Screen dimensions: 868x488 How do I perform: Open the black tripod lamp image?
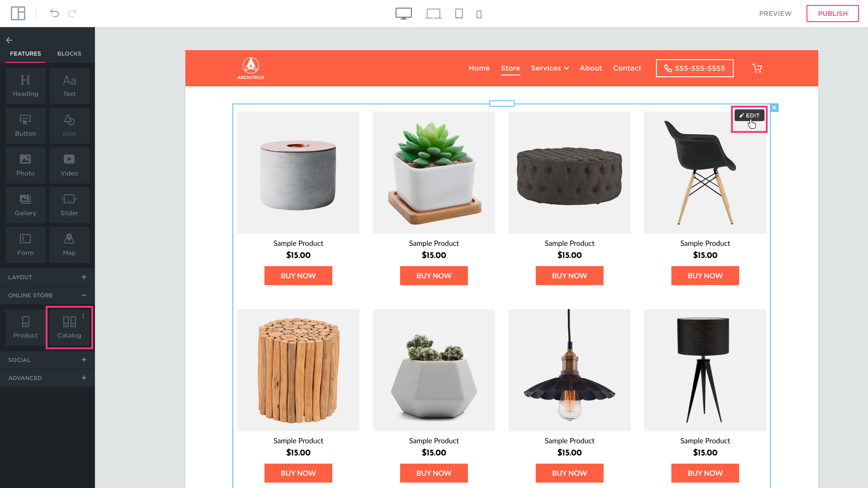[x=705, y=370]
